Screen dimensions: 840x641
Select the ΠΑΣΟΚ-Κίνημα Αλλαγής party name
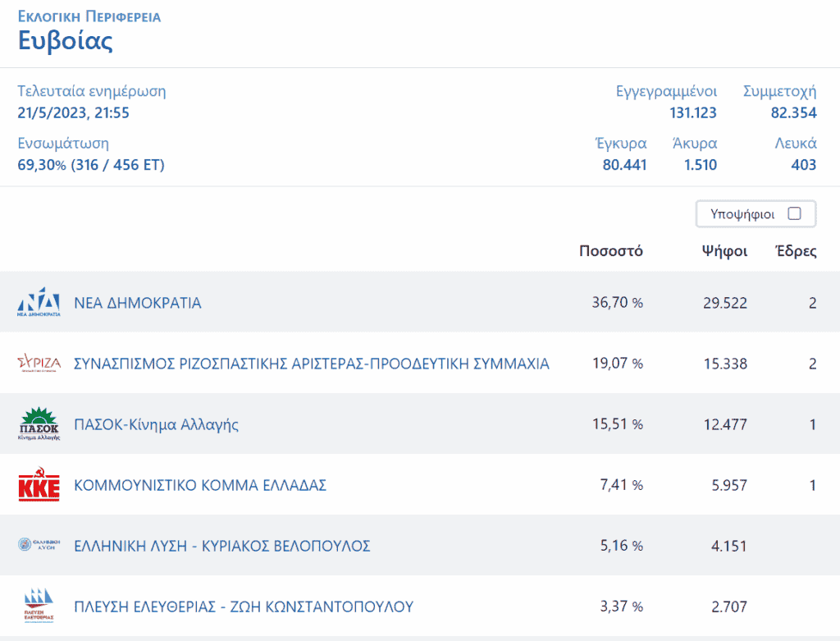(x=157, y=424)
